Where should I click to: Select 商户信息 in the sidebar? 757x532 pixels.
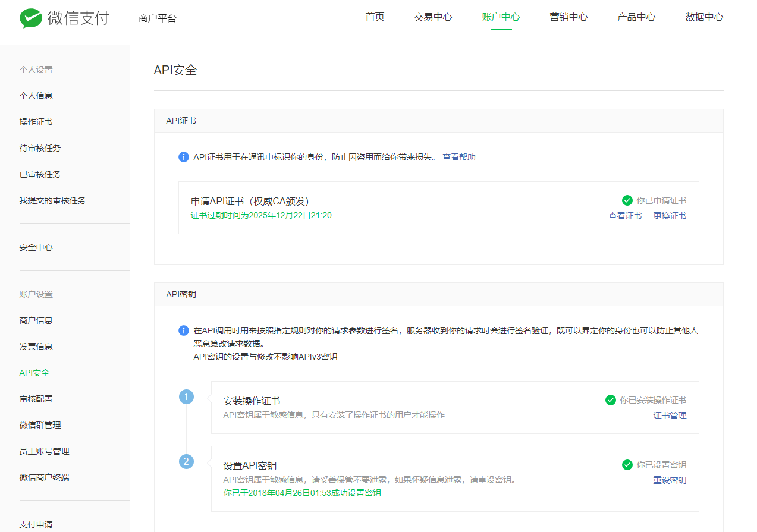(36, 320)
